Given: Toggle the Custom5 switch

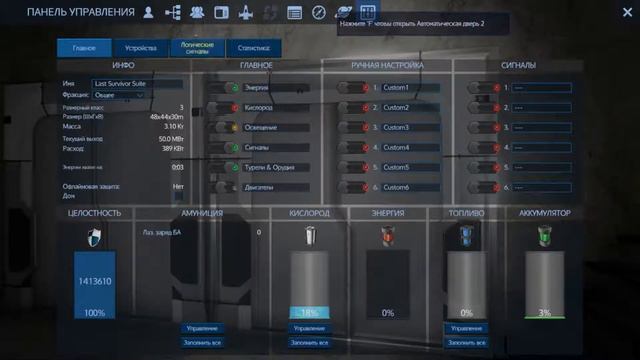Looking at the screenshot, I should point(353,167).
